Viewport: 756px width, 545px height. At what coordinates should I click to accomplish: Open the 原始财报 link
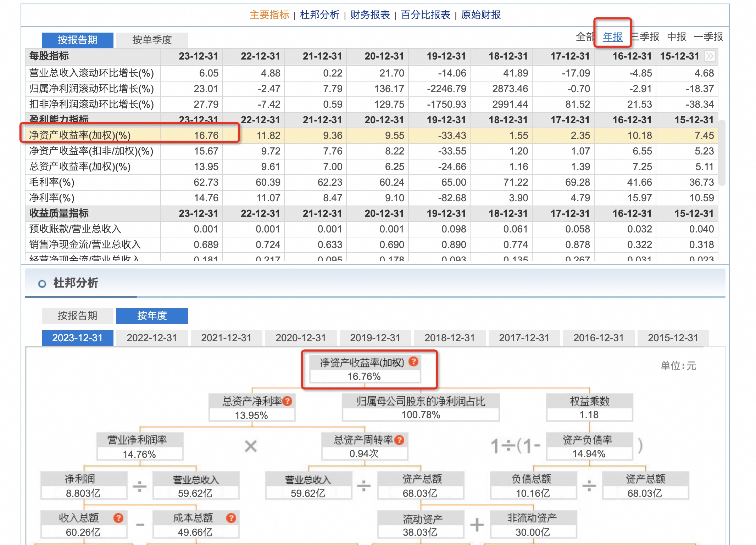coord(481,15)
